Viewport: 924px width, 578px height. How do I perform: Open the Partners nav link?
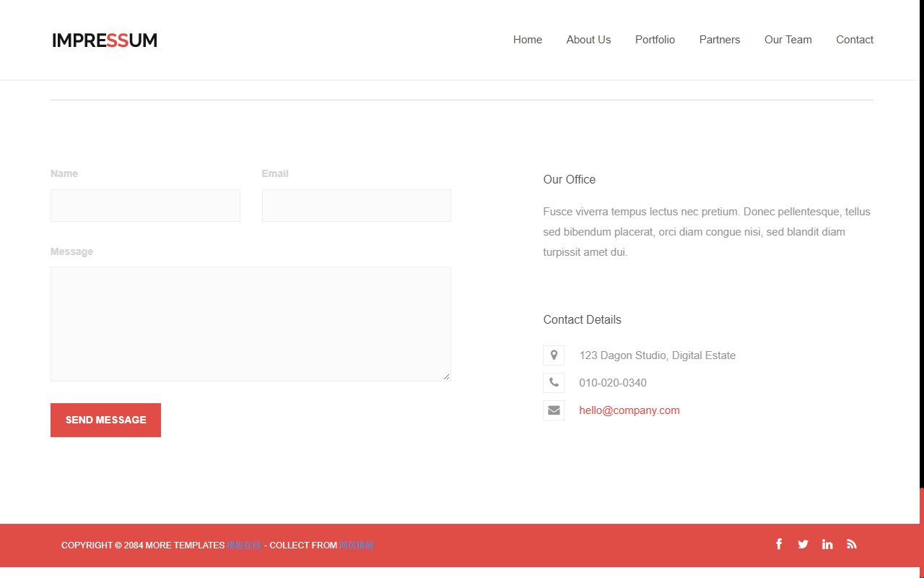pos(720,40)
